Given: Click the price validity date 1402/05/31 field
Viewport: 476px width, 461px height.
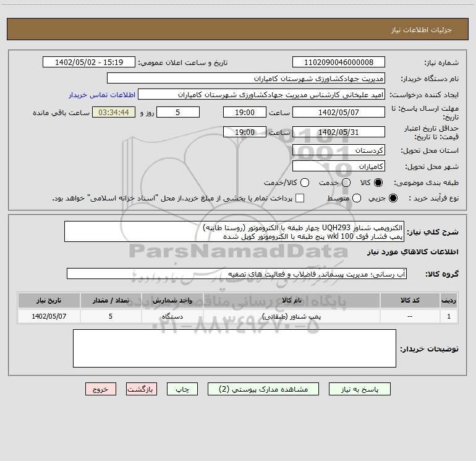Looking at the screenshot, I should click(x=339, y=132).
